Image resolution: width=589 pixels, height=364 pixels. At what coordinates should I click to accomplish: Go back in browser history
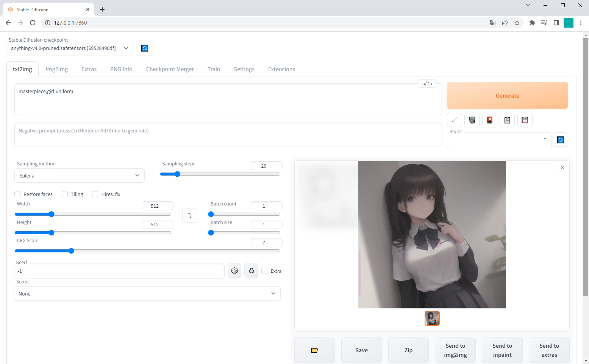(x=8, y=23)
